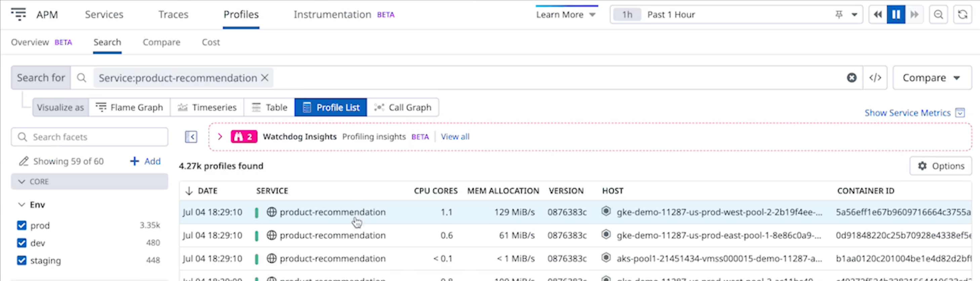Click the 1h time shortcut field
This screenshot has width=980, height=281.
pyautogui.click(x=627, y=15)
